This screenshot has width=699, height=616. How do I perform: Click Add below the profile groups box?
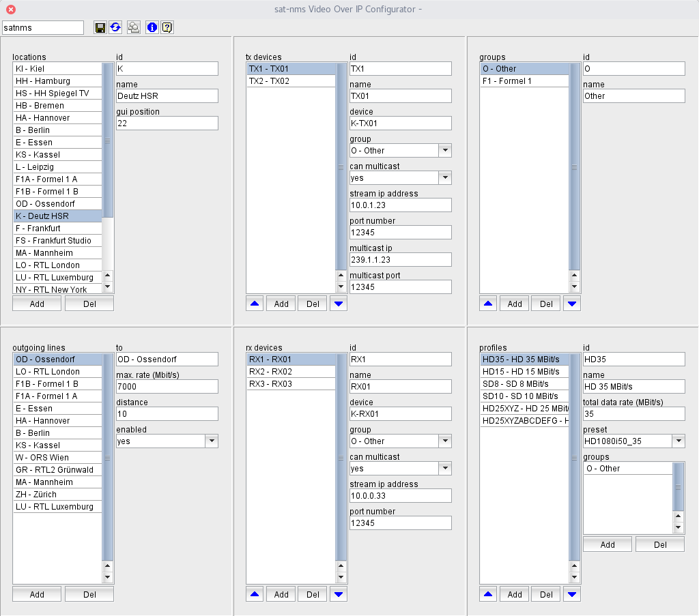(607, 544)
